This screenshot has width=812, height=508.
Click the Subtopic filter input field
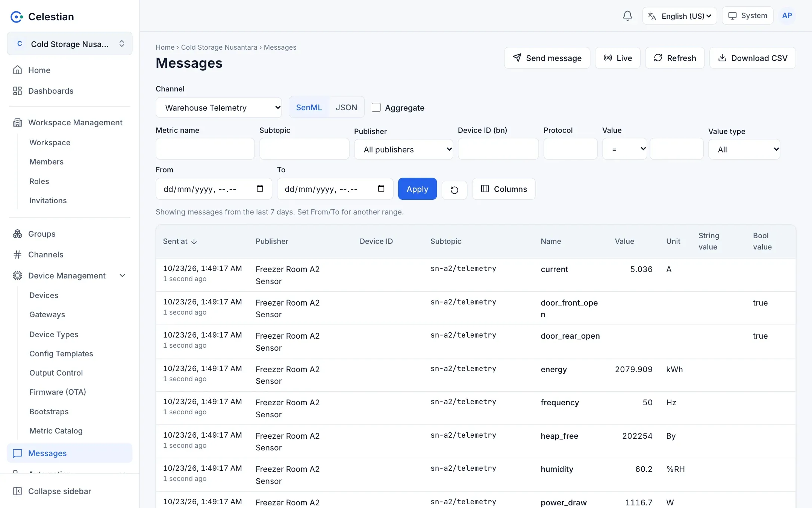pos(304,149)
